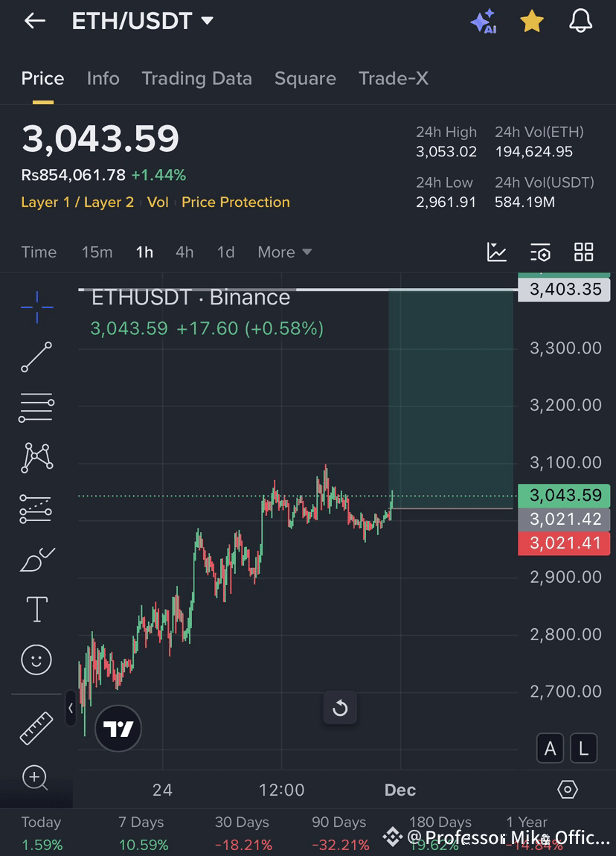Select the ruler measure tool
The height and width of the screenshot is (856, 616).
pos(36,728)
